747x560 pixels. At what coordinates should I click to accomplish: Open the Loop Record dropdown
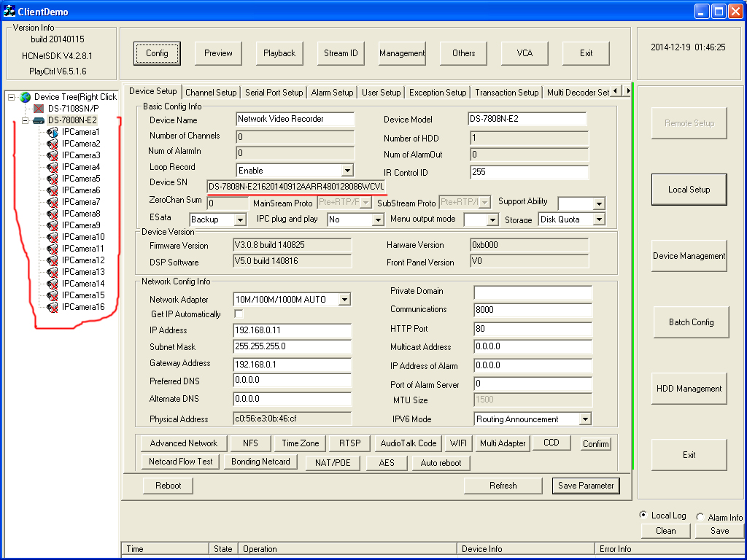click(348, 171)
